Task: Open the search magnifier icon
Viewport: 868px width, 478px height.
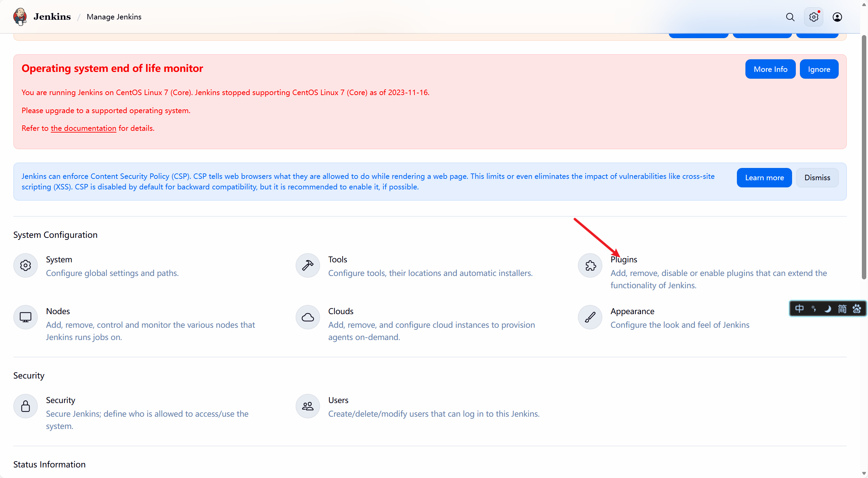Action: click(790, 17)
